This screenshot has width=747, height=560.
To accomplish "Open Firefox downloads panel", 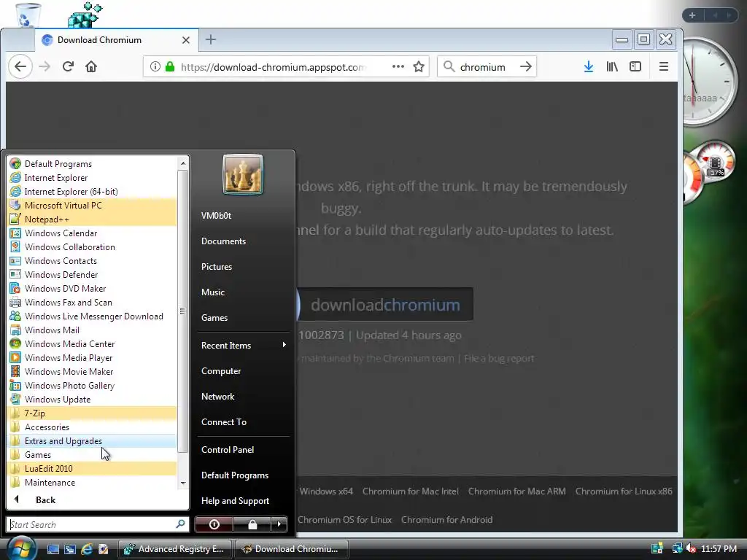I will [x=589, y=66].
